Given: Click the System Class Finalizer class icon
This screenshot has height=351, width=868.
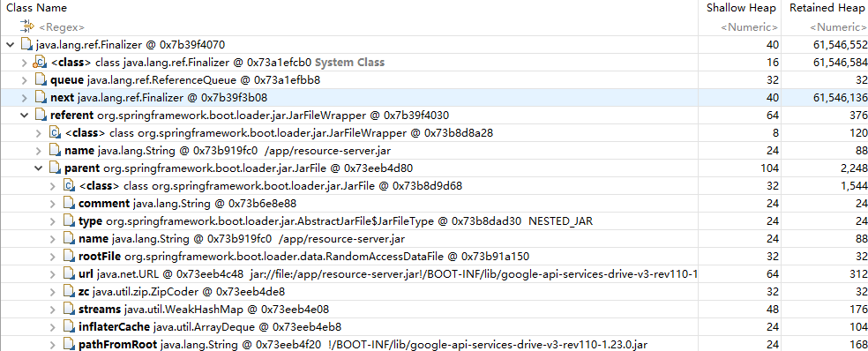Looking at the screenshot, I should pos(40,63).
